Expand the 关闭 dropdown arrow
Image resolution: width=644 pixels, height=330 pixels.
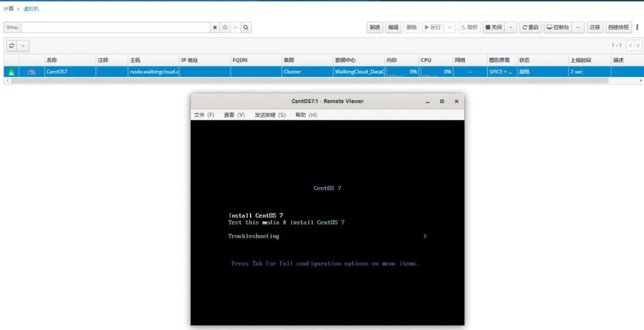[x=510, y=27]
